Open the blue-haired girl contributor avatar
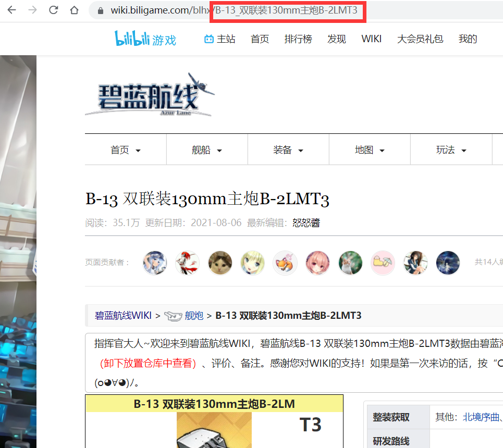The height and width of the screenshot is (448, 503). pyautogui.click(x=155, y=263)
